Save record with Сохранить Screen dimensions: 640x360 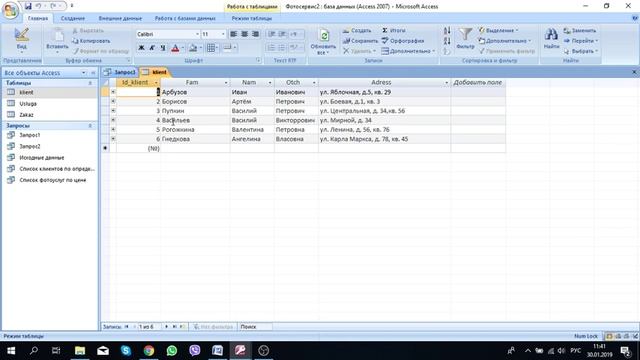pyautogui.click(x=360, y=41)
